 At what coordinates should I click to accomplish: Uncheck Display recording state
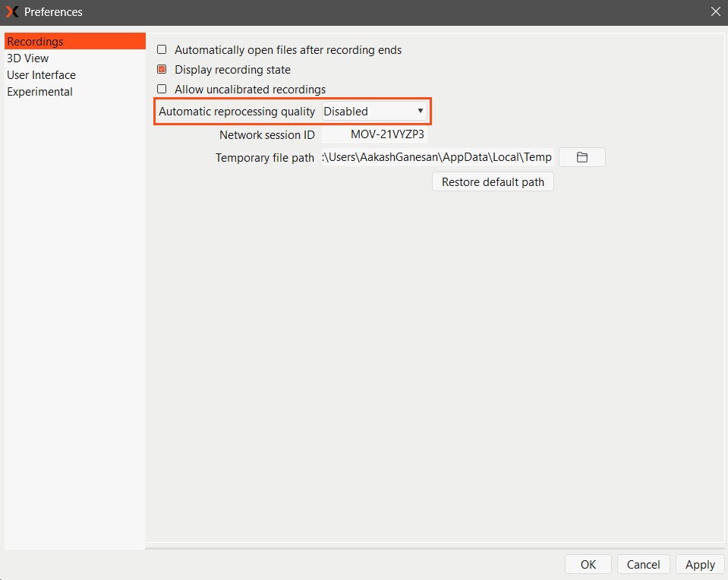pos(162,70)
